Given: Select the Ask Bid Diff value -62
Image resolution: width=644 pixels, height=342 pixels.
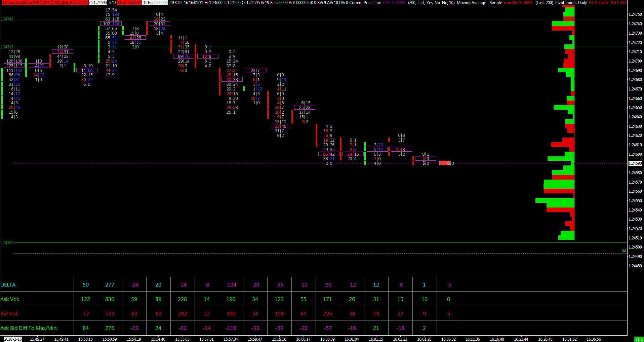Looking at the screenshot, I should [x=183, y=328].
